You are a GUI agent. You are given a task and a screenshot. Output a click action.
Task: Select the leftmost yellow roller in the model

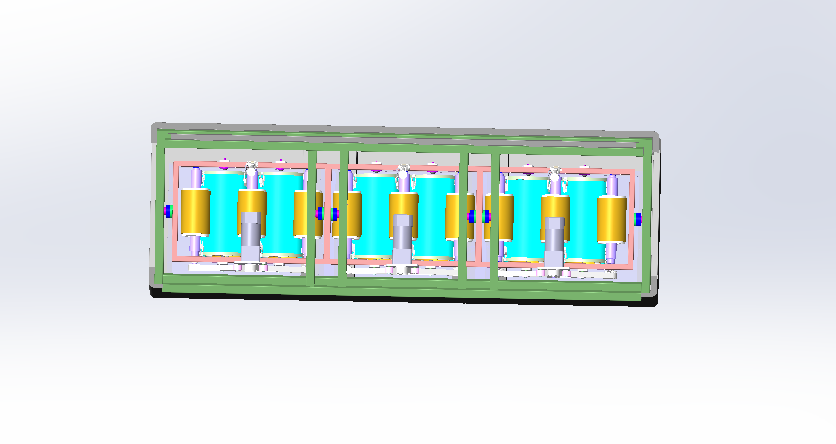pyautogui.click(x=195, y=212)
